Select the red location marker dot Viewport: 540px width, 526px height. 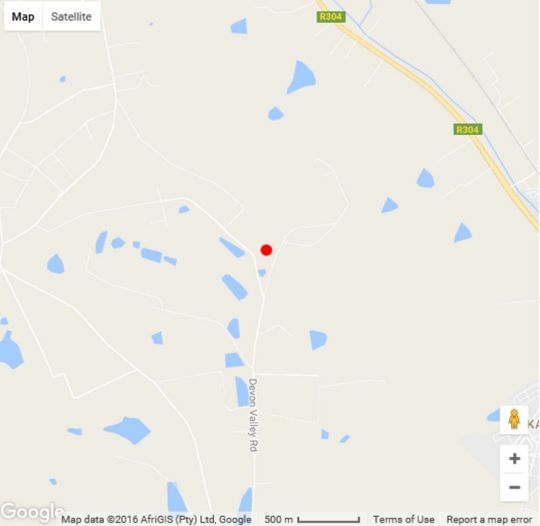point(266,250)
